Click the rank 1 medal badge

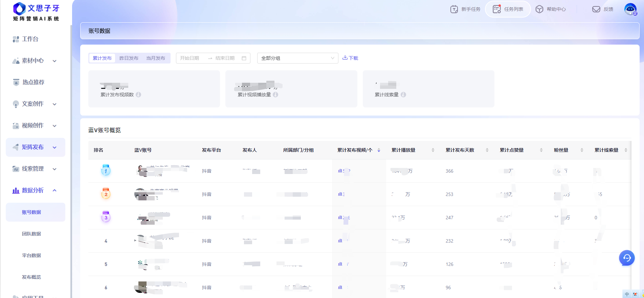(x=106, y=170)
